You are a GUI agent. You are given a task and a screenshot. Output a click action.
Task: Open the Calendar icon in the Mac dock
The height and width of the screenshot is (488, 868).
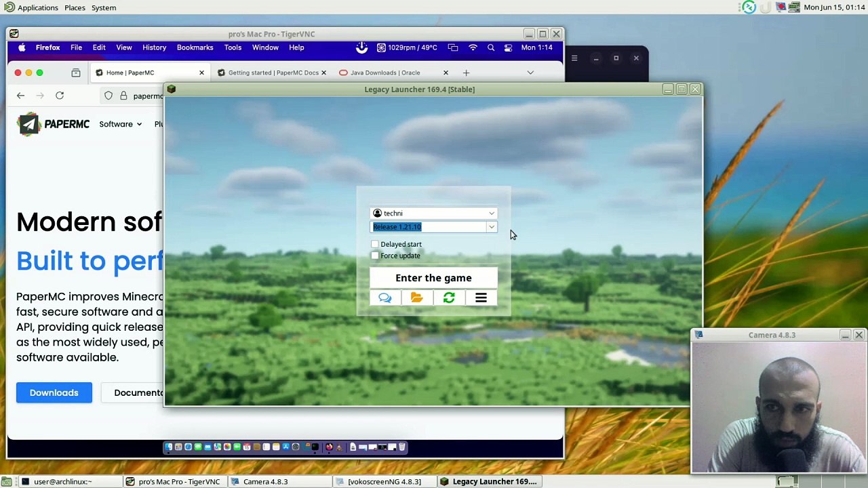[x=247, y=447]
